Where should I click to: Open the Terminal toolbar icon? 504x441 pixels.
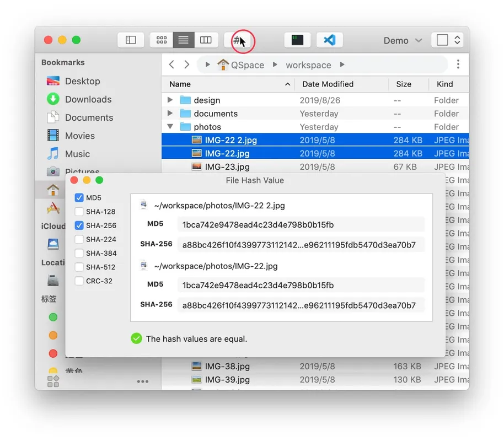tap(297, 40)
